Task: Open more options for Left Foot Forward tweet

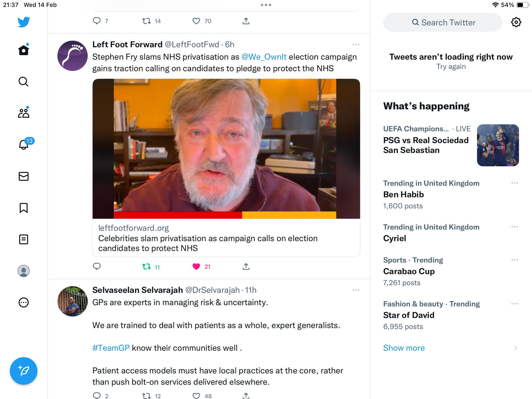Action: [x=356, y=45]
